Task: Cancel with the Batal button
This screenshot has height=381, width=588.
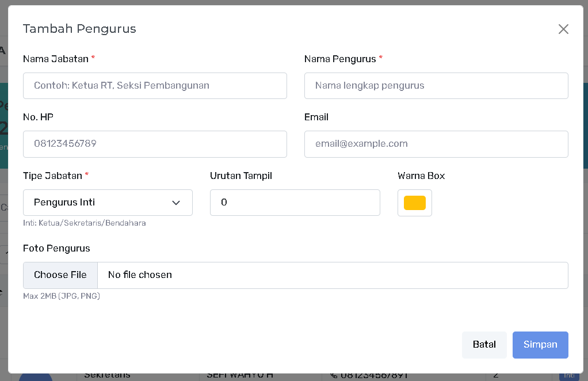Action: pos(484,345)
